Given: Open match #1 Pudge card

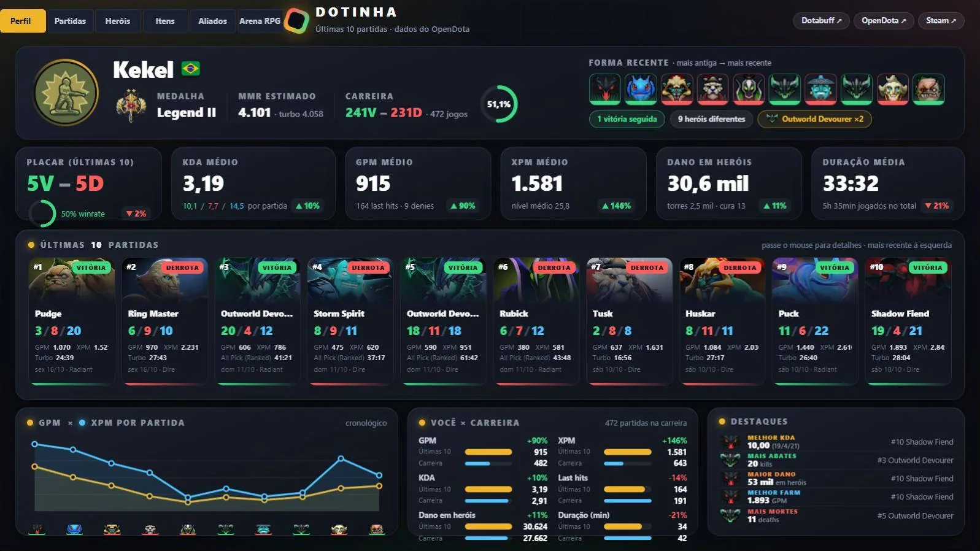Looking at the screenshot, I should click(71, 322).
